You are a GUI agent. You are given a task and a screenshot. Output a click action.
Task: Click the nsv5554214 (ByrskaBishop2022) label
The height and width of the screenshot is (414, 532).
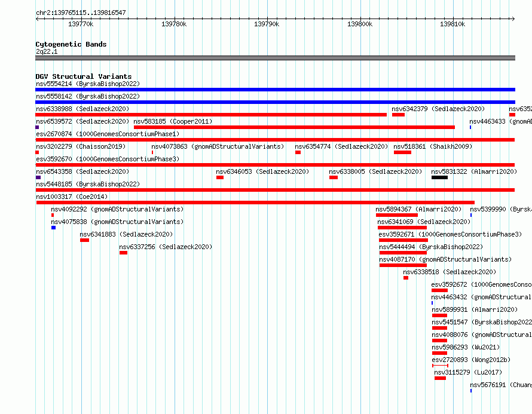[x=88, y=84]
